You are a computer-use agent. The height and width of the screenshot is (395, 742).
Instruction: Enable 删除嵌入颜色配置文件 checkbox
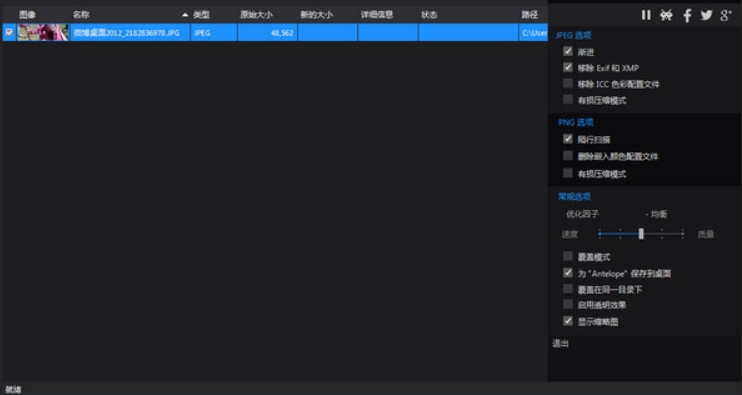pos(568,156)
